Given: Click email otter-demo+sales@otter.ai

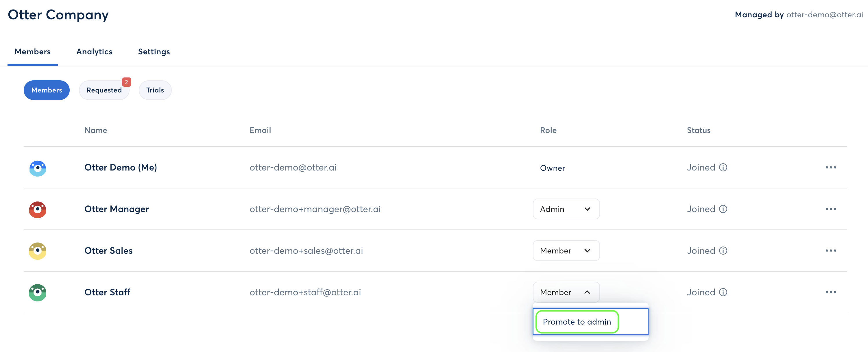Looking at the screenshot, I should 306,251.
